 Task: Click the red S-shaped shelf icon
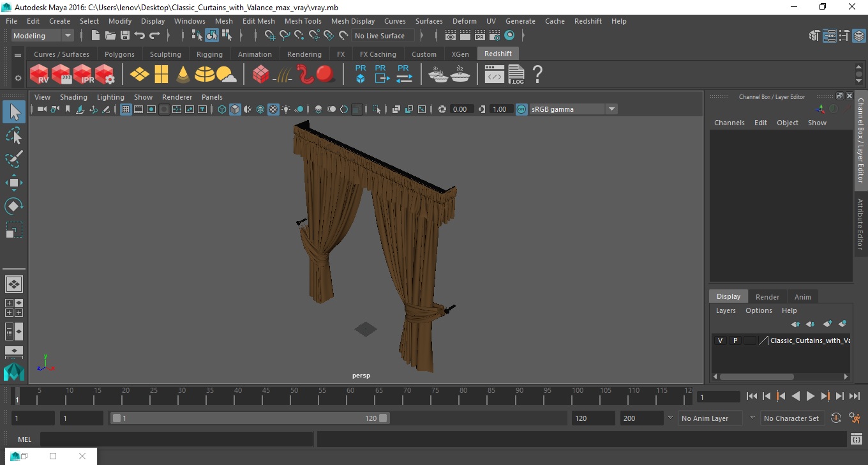pyautogui.click(x=306, y=74)
